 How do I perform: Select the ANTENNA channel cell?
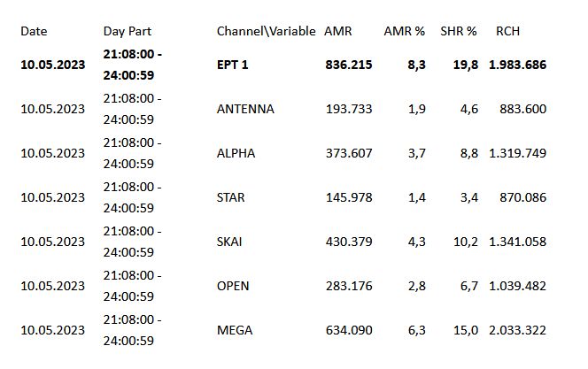pos(245,109)
